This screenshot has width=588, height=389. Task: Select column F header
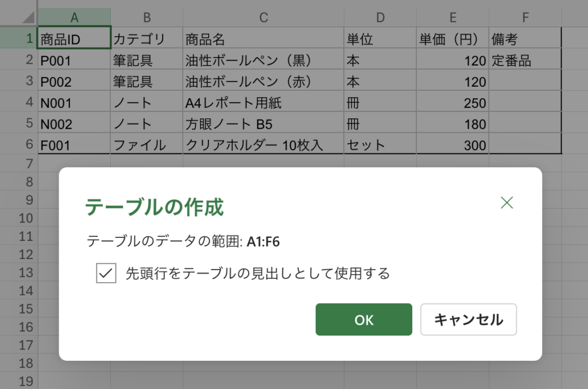525,17
